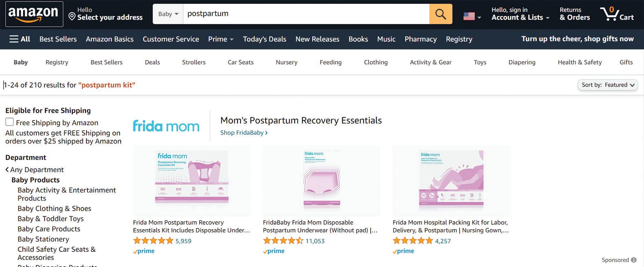
Task: Click the Amazon logo
Action: [x=34, y=14]
